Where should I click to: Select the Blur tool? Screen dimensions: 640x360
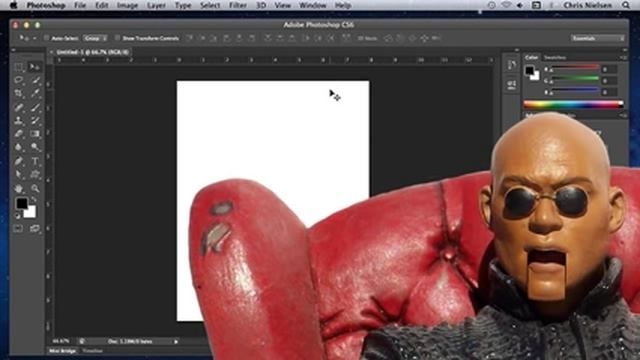tap(19, 147)
